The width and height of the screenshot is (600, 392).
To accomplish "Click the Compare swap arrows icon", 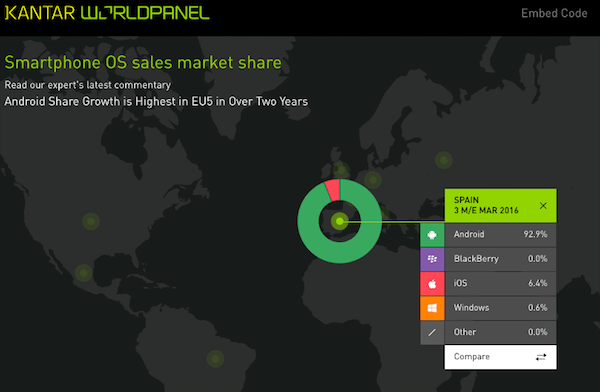I will click(x=541, y=357).
